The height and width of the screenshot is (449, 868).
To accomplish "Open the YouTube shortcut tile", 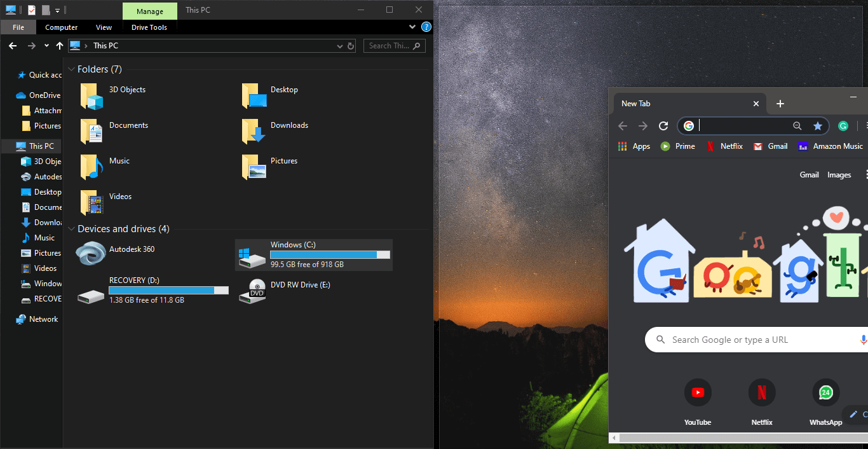I will point(698,393).
